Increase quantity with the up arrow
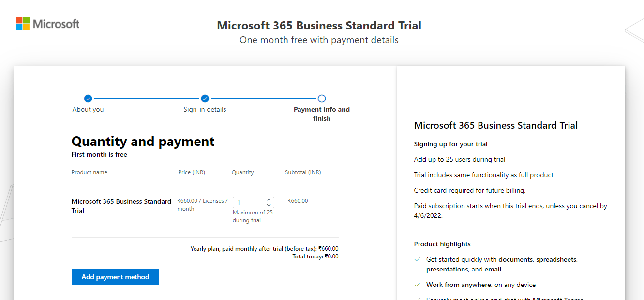The height and width of the screenshot is (300, 644). [269, 200]
